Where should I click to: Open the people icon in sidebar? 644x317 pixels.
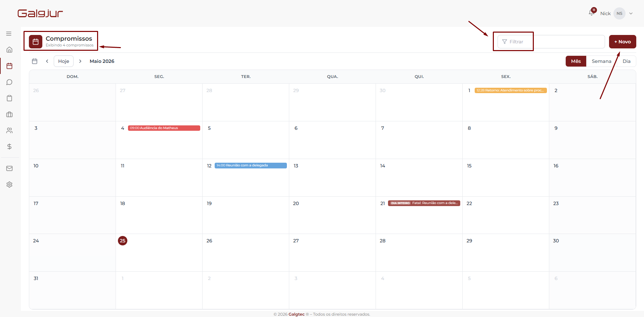click(9, 130)
